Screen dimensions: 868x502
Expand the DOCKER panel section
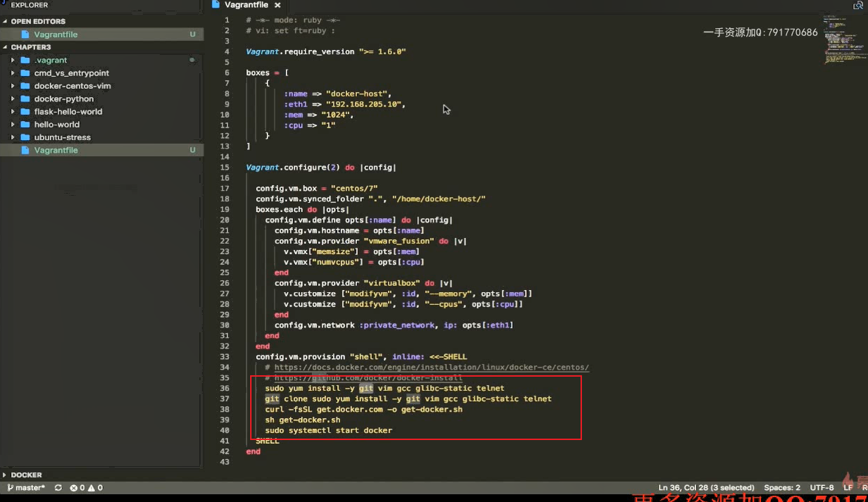click(6, 475)
